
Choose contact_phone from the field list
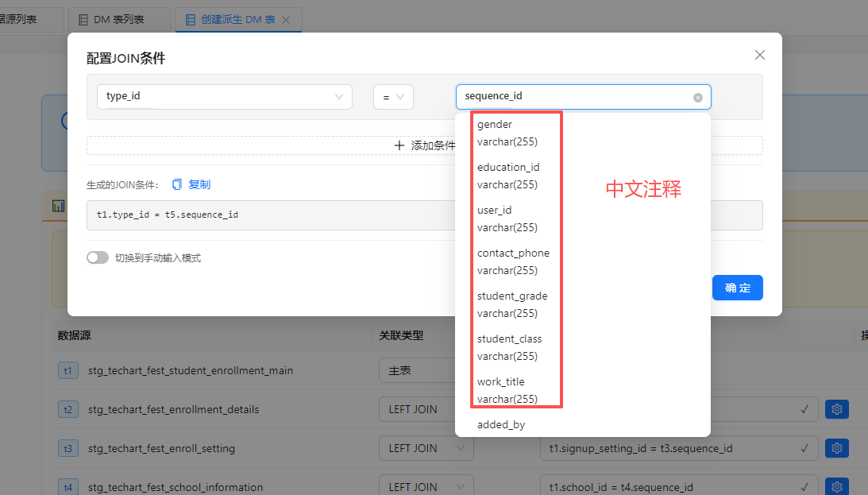(513, 261)
